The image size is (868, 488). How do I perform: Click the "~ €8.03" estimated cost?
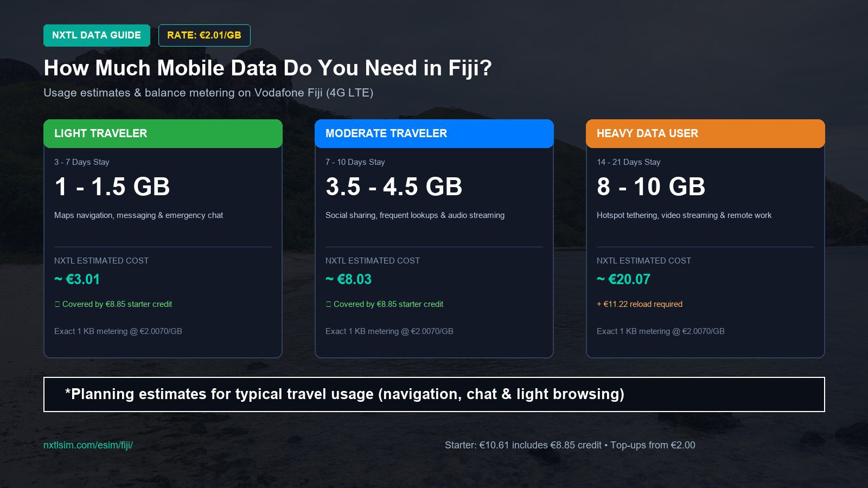[x=348, y=279]
